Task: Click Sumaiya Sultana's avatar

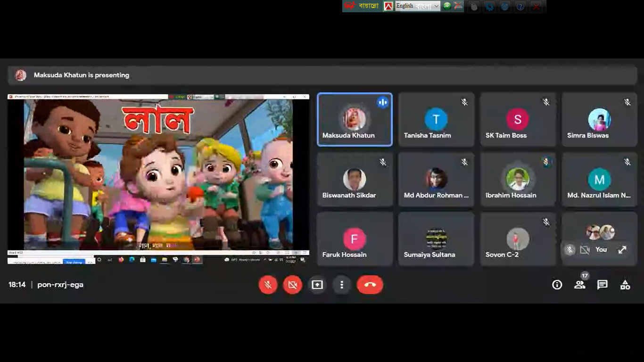Action: click(436, 239)
